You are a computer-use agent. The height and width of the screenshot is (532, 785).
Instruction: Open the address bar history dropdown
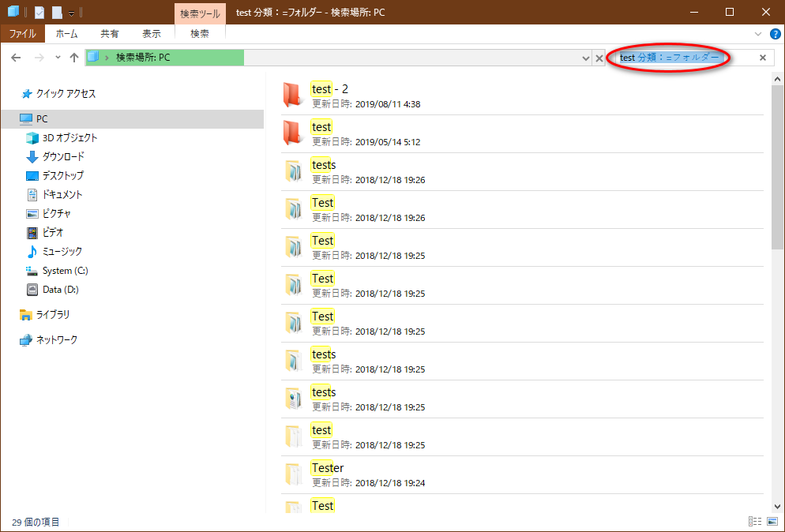(585, 58)
